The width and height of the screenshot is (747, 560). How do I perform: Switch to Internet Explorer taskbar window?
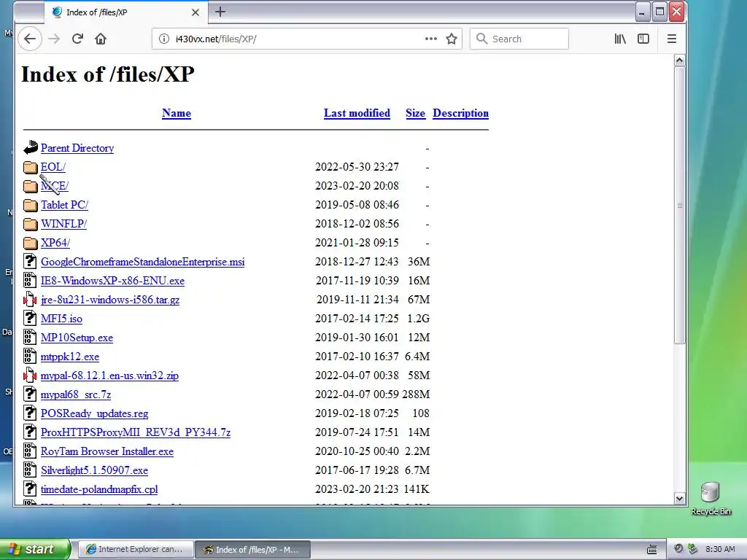(x=136, y=550)
